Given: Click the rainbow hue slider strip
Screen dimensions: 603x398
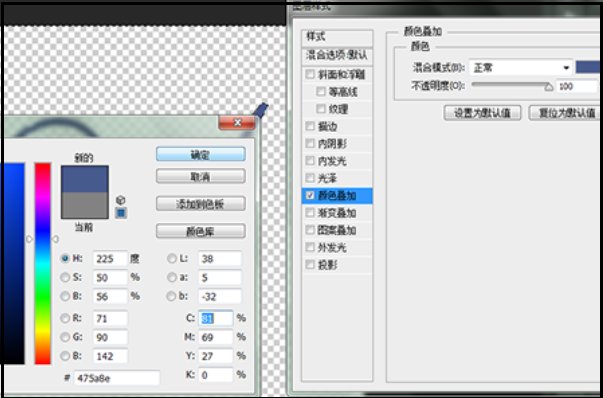Looking at the screenshot, I should click(43, 263).
